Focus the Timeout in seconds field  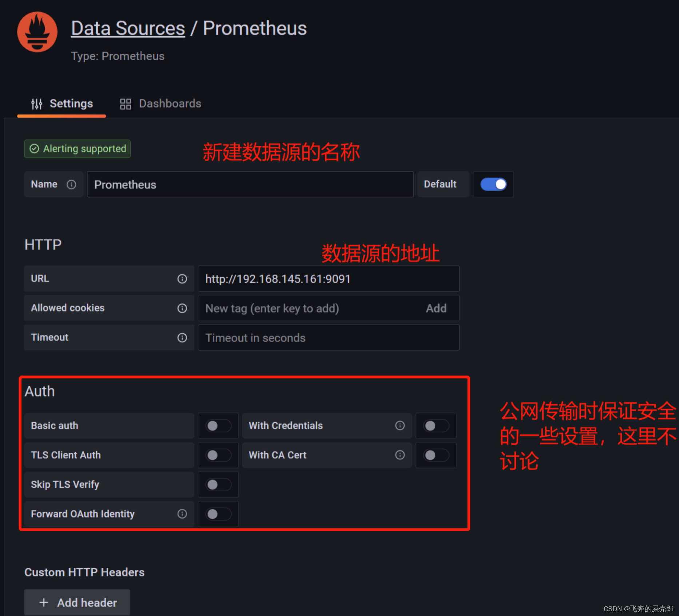coord(328,338)
